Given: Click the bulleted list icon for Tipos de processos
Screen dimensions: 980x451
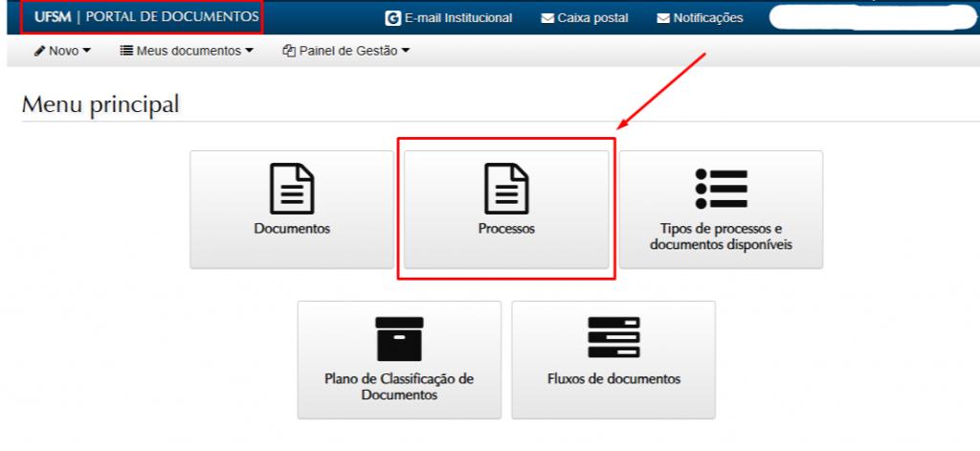Looking at the screenshot, I should coord(721,189).
